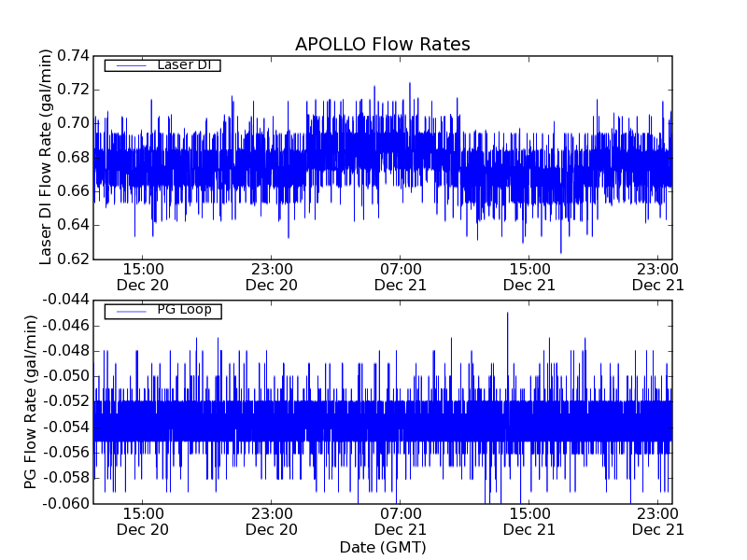
Task: Click the 23:00 Dec 21 tick under PG Loop plot
Action: 658,521
